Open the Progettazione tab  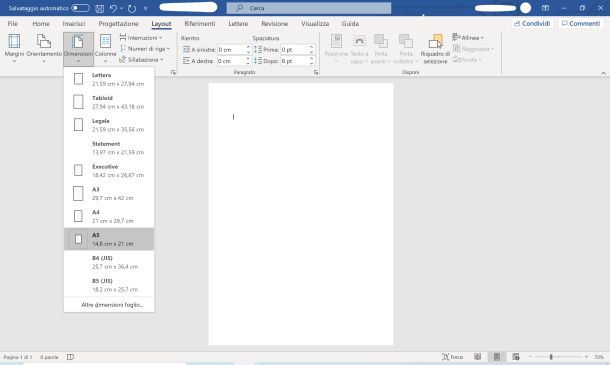coord(118,24)
